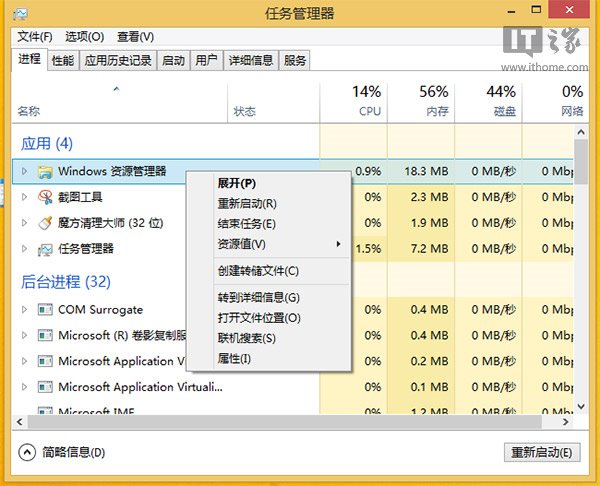This screenshot has width=600, height=486.
Task: Sort by the 44% 磁盘 column header
Action: [488, 103]
